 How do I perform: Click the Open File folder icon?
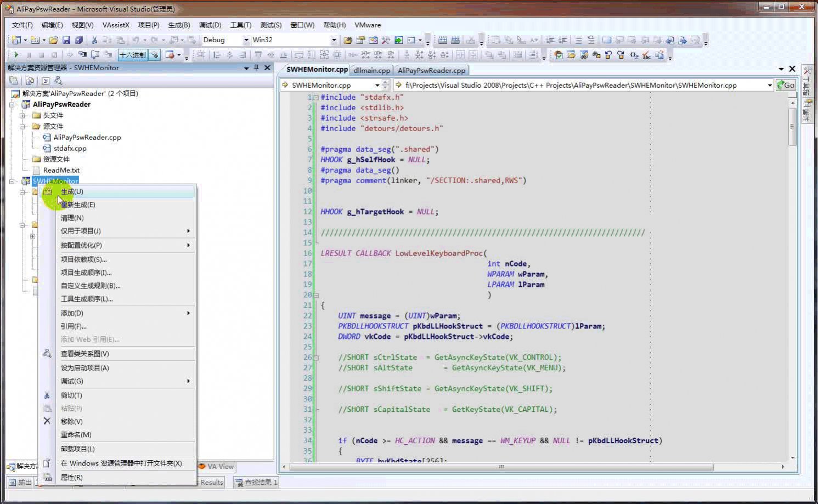[x=54, y=40]
